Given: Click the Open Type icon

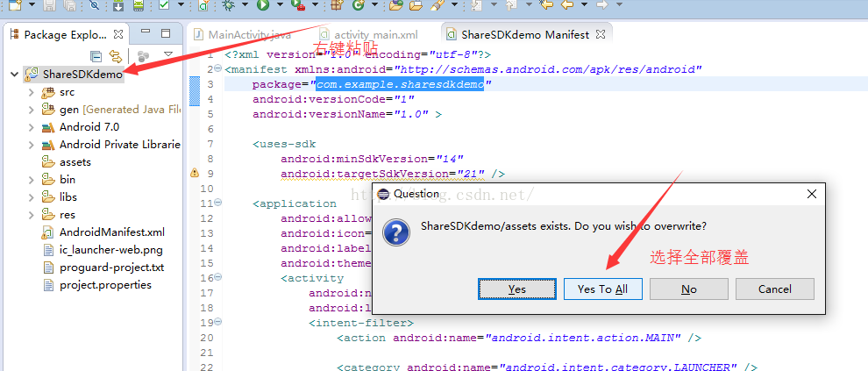Looking at the screenshot, I should tap(395, 5).
